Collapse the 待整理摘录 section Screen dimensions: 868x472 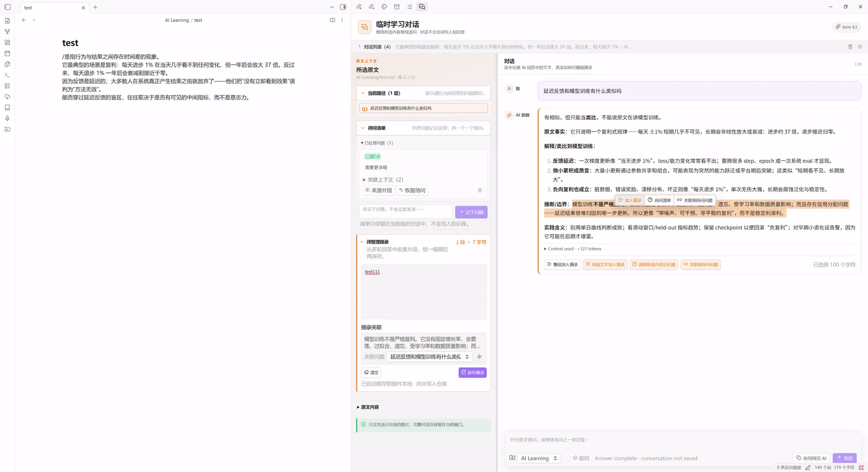click(362, 242)
